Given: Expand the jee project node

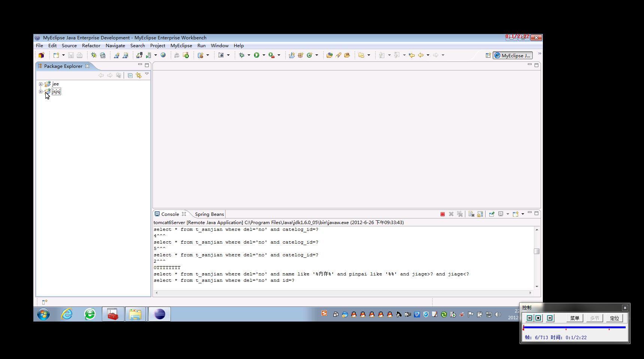Looking at the screenshot, I should (x=40, y=84).
